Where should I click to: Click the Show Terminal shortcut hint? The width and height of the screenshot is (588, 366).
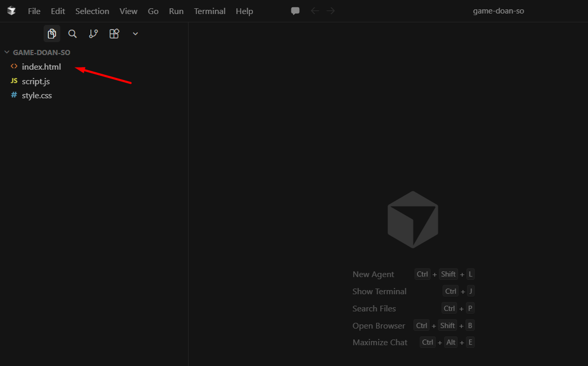413,291
